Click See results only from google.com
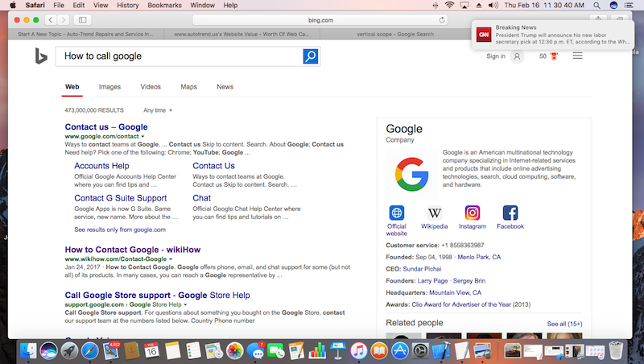Image resolution: width=644 pixels, height=364 pixels. tap(120, 230)
